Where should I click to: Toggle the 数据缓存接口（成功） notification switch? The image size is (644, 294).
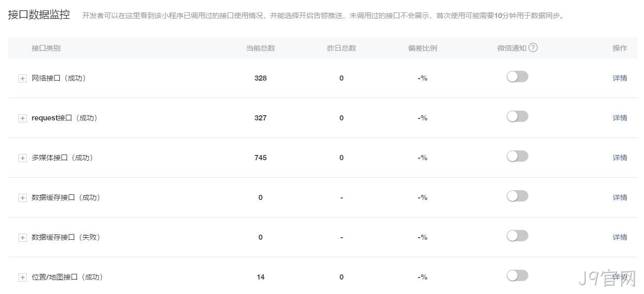(x=518, y=196)
